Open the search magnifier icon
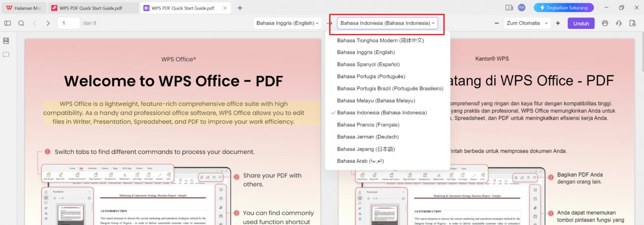The image size is (644, 225). click(x=21, y=23)
